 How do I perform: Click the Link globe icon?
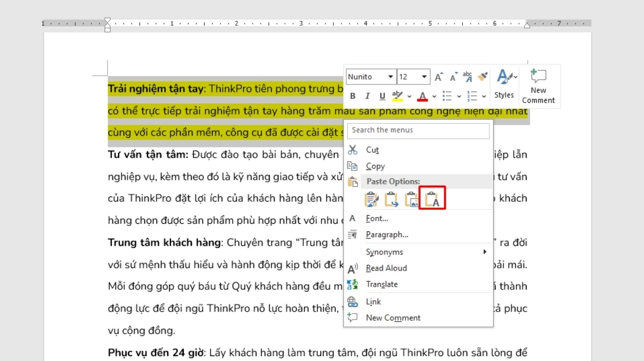(x=352, y=302)
